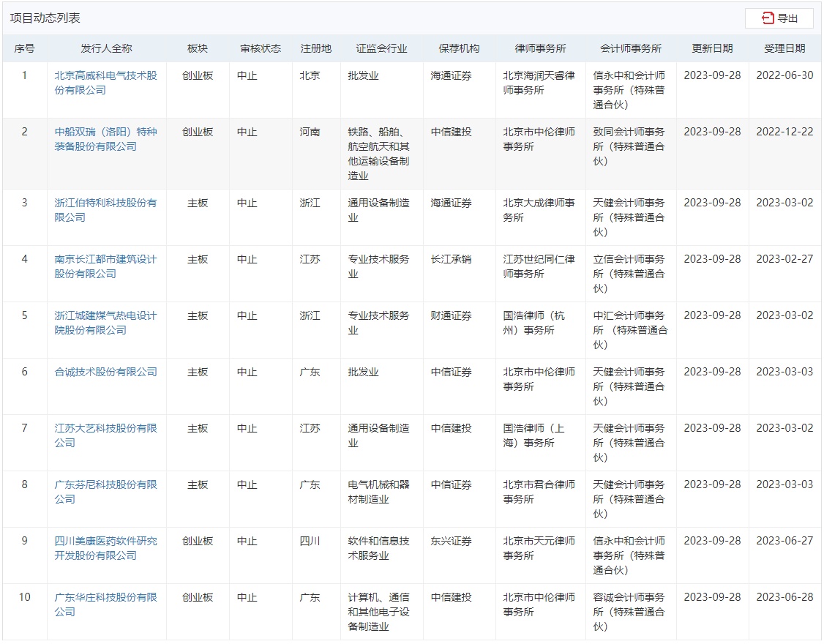Click the 受理日期 column header

pos(784,48)
